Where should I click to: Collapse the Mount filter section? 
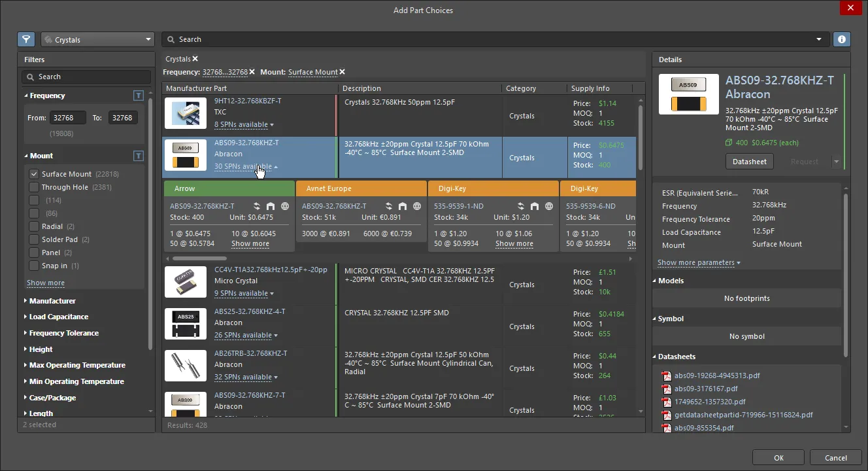coord(26,156)
